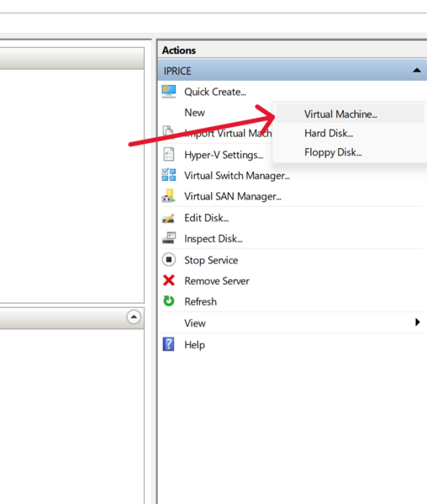Choose Hard Disk... in the New submenu
Viewport: 427px width, 504px height.
point(329,133)
